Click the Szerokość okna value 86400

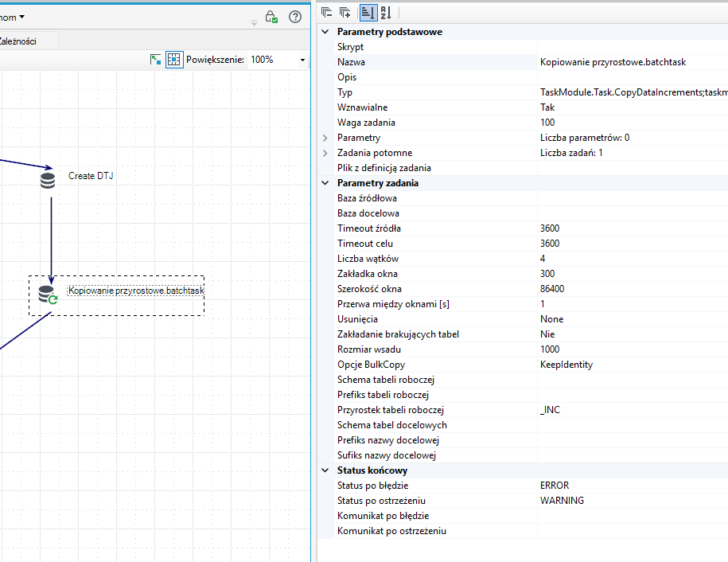(x=552, y=289)
